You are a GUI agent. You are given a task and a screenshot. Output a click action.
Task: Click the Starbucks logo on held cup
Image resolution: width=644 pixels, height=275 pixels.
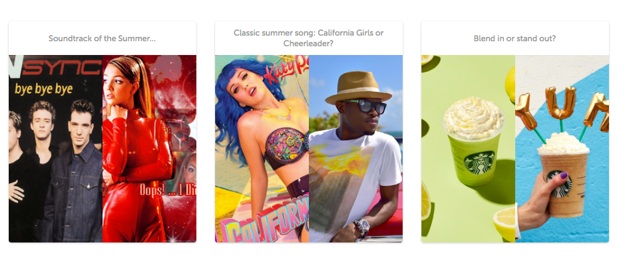point(559,184)
